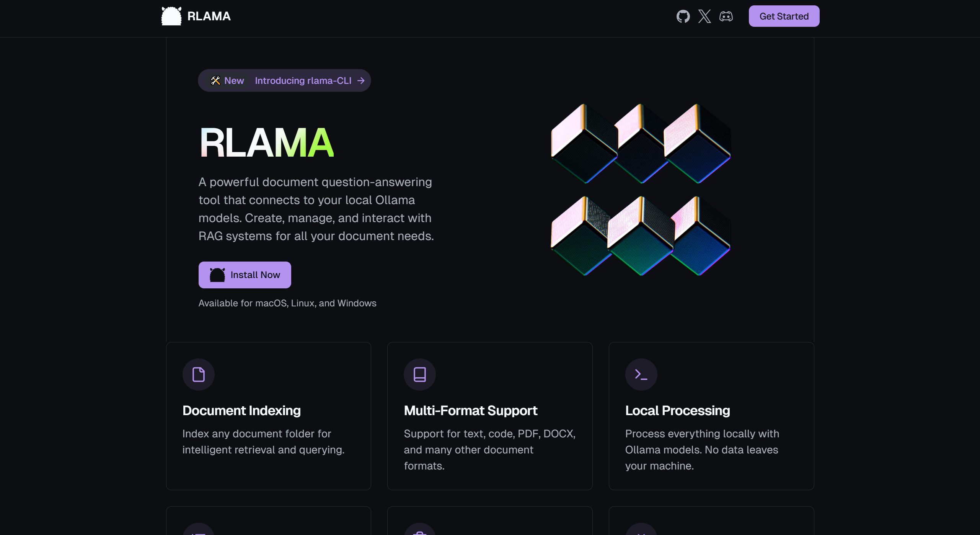
Task: Visit RLAMA's X (Twitter) profile
Action: [x=705, y=16]
